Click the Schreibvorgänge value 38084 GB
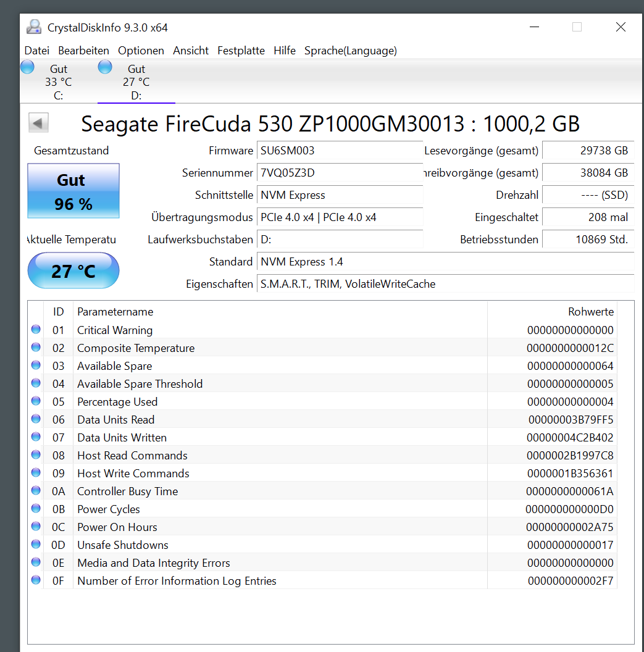Image resolution: width=644 pixels, height=652 pixels. (x=588, y=172)
